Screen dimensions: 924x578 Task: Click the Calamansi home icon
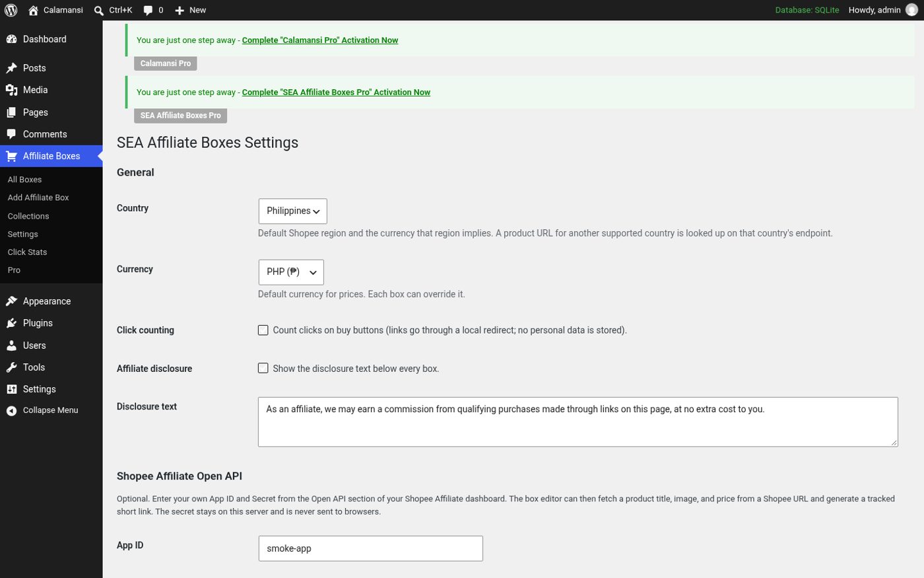pos(34,10)
